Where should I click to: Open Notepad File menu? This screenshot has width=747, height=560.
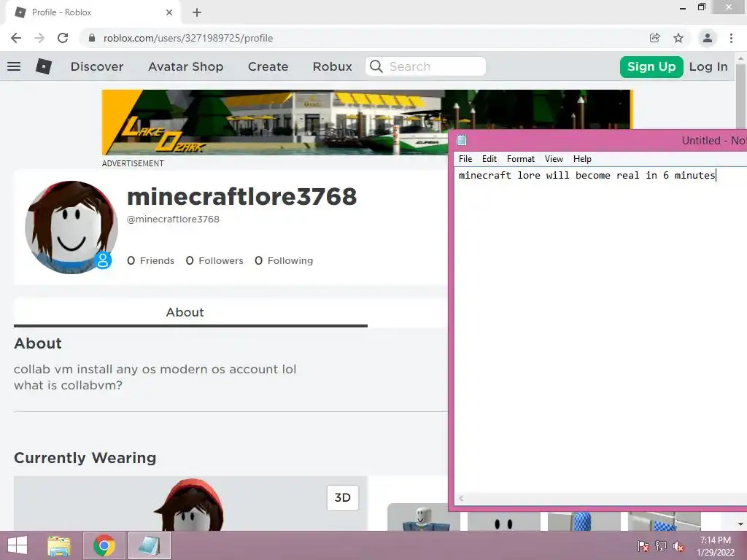click(x=465, y=158)
